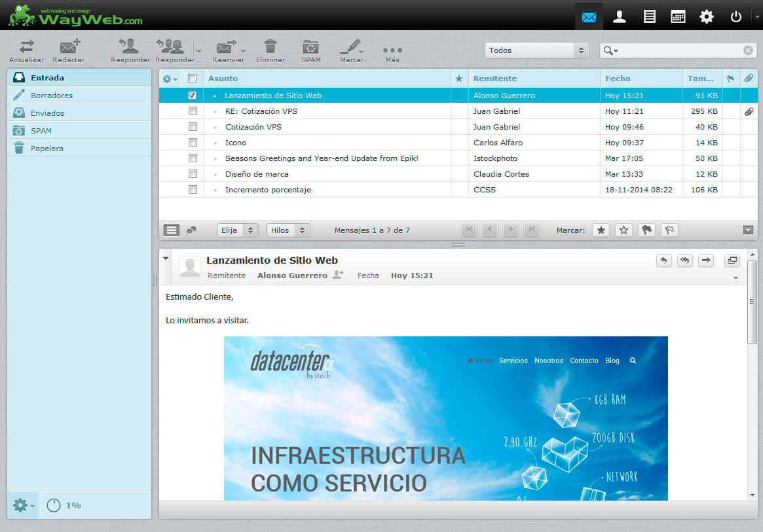The image size is (763, 532).
Task: Expand Responder a todos dropdown arrow
Action: [x=198, y=50]
